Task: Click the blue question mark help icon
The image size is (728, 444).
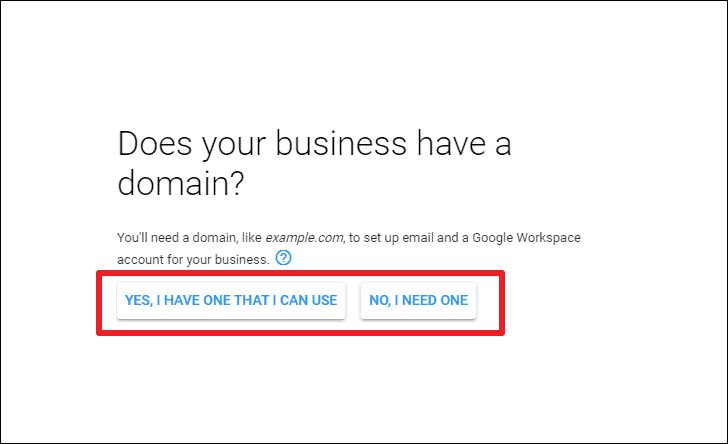Action: click(283, 257)
